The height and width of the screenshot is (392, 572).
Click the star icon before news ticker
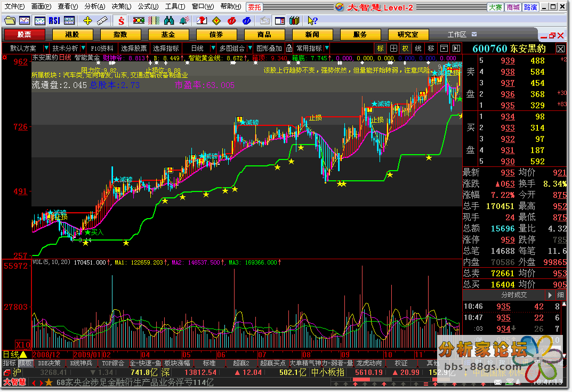point(49,382)
